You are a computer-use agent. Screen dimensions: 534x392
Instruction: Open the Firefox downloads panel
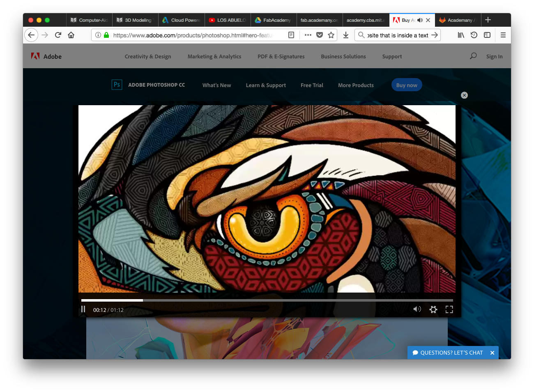(x=346, y=35)
